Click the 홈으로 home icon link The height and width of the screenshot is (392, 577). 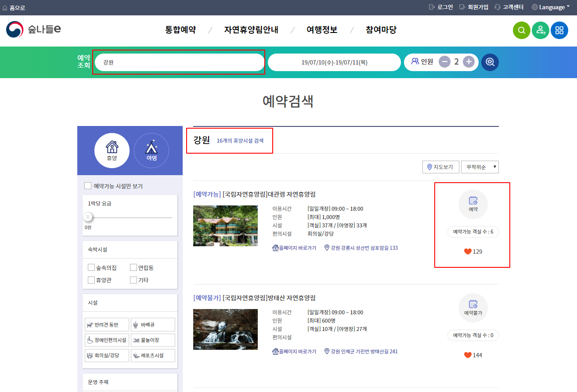(14, 7)
